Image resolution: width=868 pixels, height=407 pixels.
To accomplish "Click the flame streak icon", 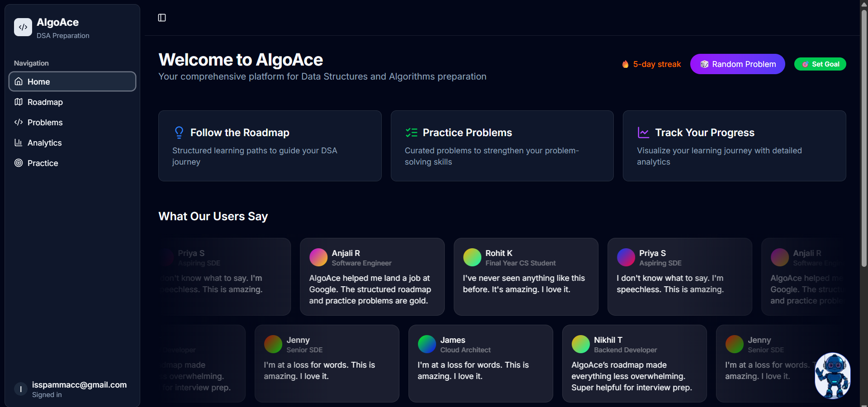I will 626,64.
